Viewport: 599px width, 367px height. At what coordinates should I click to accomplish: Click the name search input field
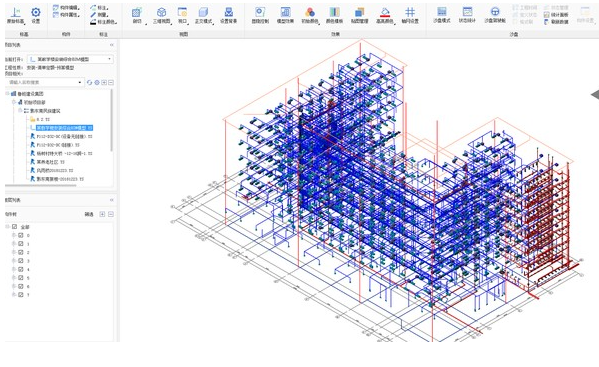click(x=44, y=82)
